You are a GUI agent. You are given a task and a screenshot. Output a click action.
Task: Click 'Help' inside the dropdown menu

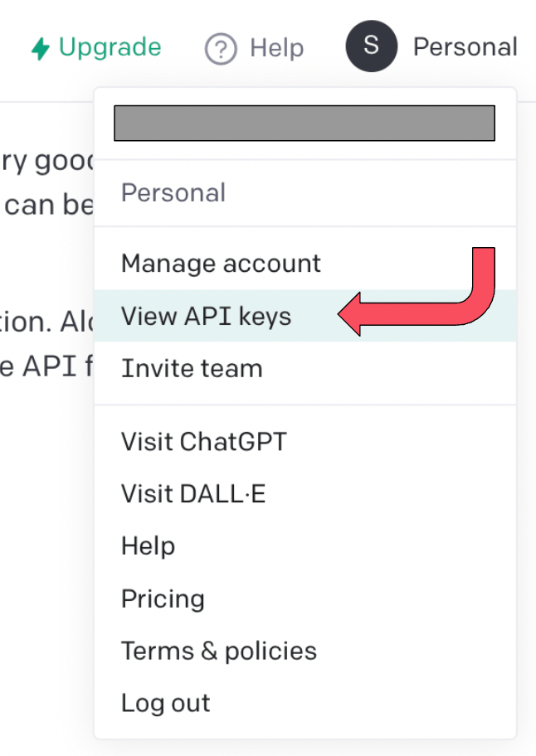point(148,545)
